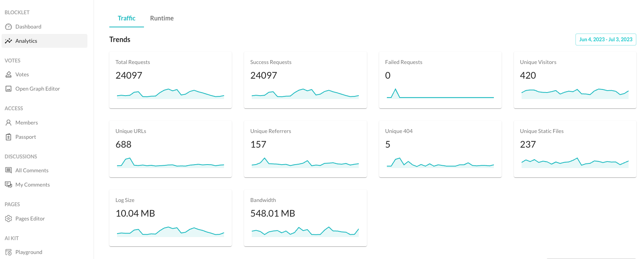Click the Analytics chart icon in sidebar
This screenshot has height=259, width=644.
[8, 41]
